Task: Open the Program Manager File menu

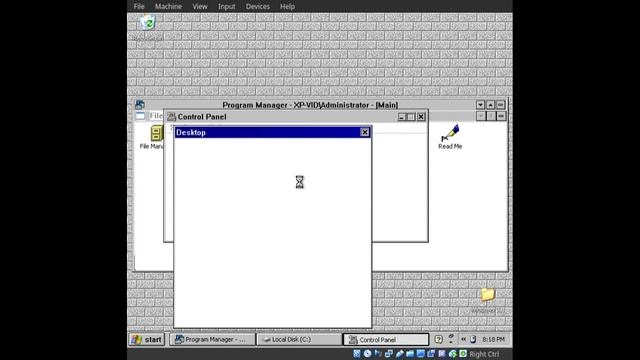Action: point(156,116)
